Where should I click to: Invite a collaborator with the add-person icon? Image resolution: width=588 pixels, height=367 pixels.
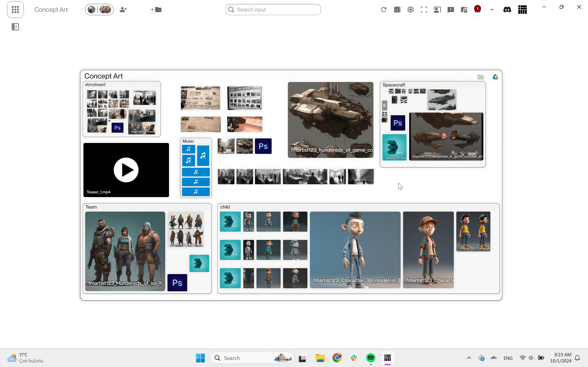[x=123, y=10]
